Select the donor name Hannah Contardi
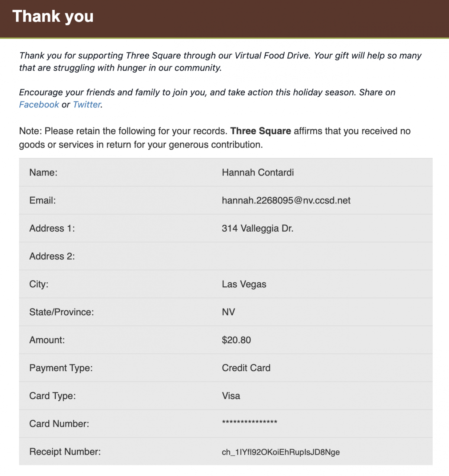Image resolution: width=449 pixels, height=476 pixels. point(258,173)
